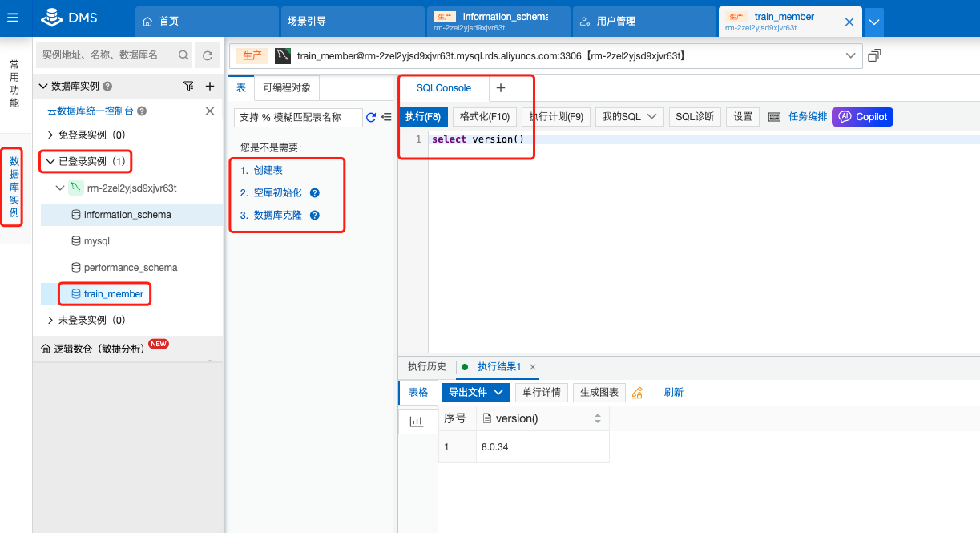Click help icon beside 云数据库统一控制台
Image resolution: width=980 pixels, height=533 pixels.
pos(142,111)
